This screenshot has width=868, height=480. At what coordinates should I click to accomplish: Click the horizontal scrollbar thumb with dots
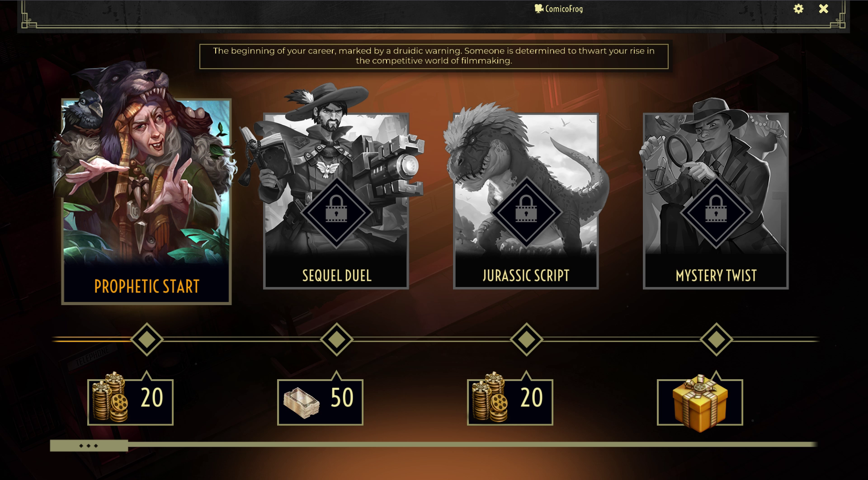89,446
